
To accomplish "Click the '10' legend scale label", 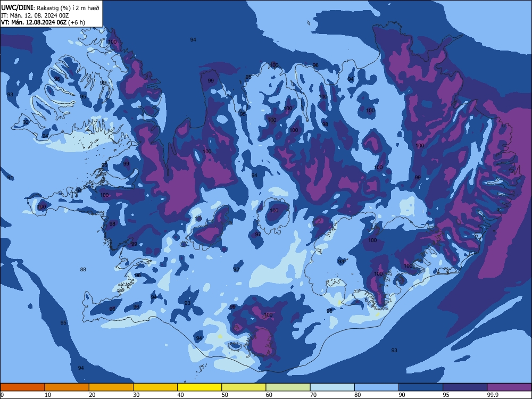I will pyautogui.click(x=48, y=395).
